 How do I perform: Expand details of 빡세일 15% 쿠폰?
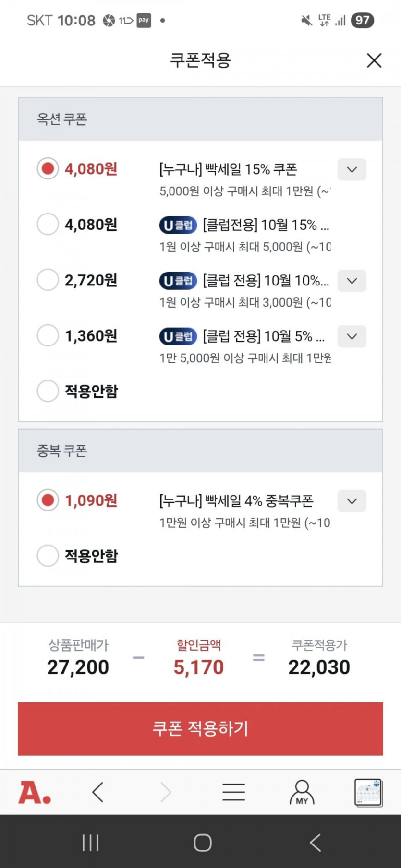[352, 169]
